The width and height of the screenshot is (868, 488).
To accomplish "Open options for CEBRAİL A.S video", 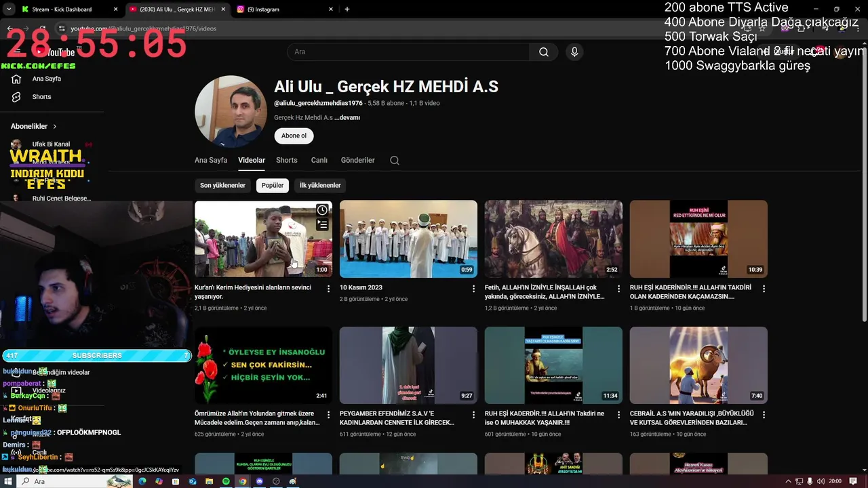I will pos(764,415).
